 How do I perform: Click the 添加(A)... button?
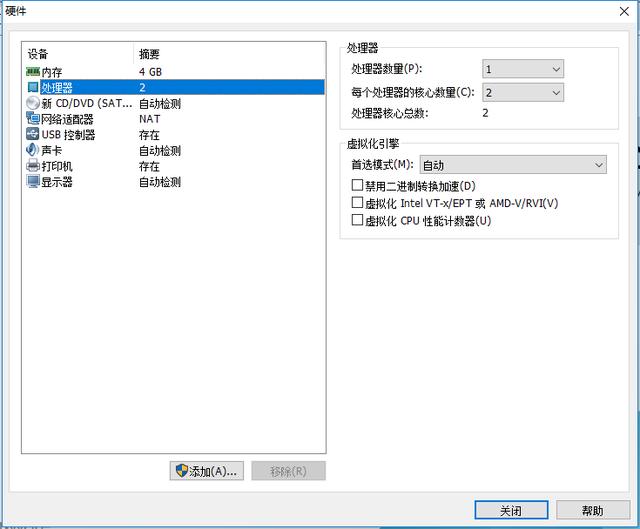point(207,471)
